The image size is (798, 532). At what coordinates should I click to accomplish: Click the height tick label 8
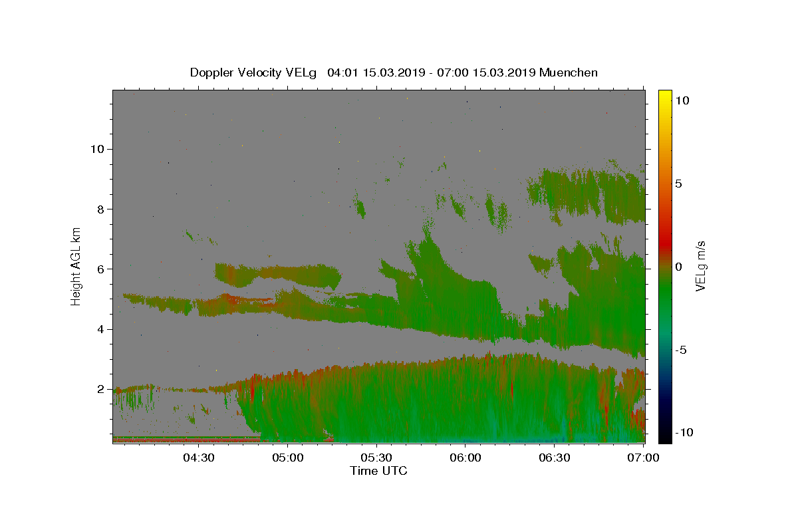pyautogui.click(x=101, y=209)
